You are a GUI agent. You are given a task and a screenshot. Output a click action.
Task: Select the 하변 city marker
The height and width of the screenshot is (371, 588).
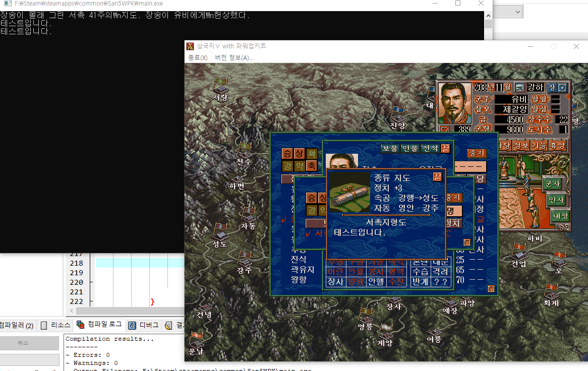tap(238, 180)
